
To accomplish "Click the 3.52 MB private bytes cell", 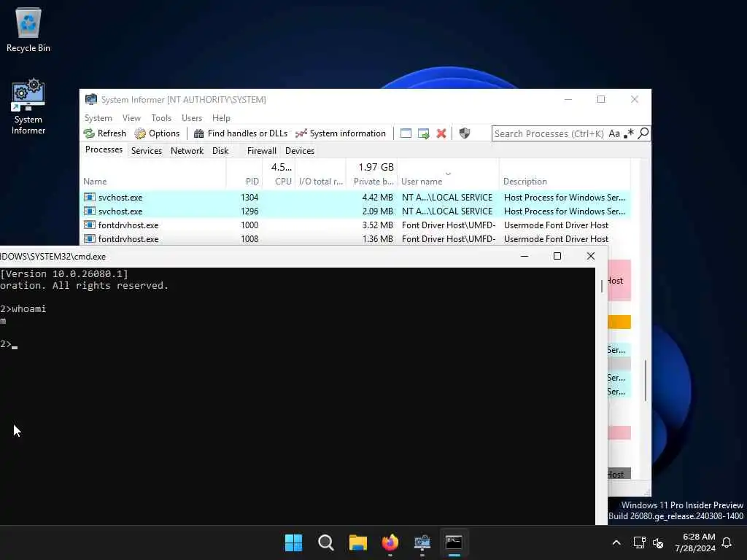I will tap(377, 225).
